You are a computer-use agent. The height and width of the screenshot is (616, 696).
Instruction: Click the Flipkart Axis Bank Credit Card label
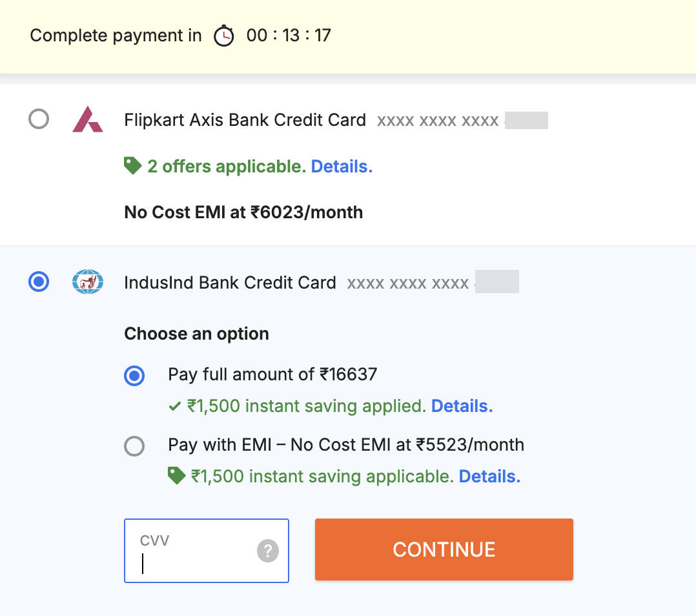[x=245, y=120]
